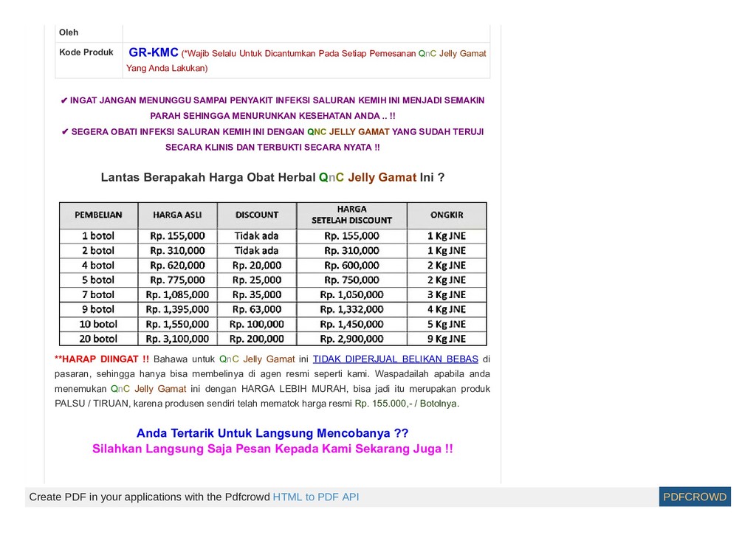Select the GR-KMC product code text
756x535 pixels.
coord(154,52)
